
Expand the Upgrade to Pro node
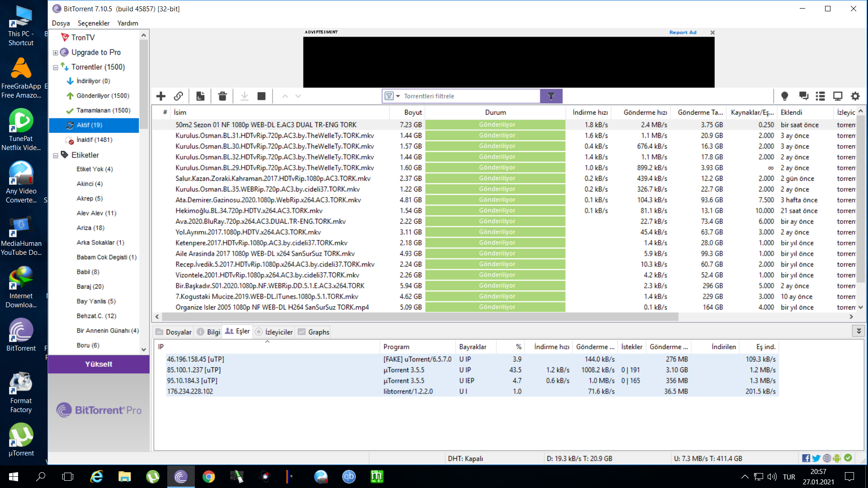pyautogui.click(x=56, y=53)
